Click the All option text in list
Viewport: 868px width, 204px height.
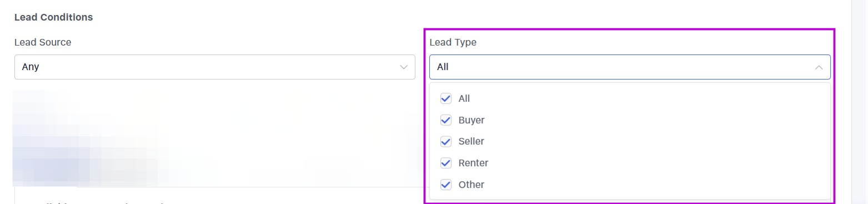pyautogui.click(x=464, y=98)
